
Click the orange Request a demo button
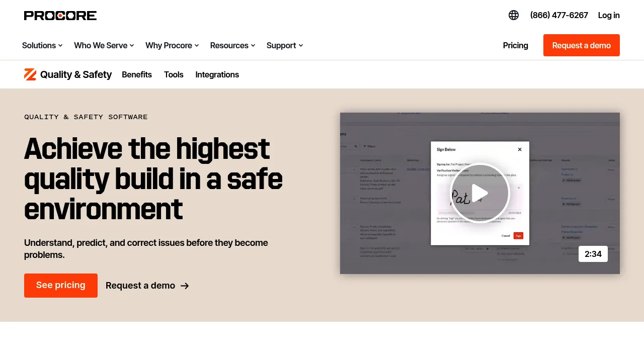pos(582,45)
